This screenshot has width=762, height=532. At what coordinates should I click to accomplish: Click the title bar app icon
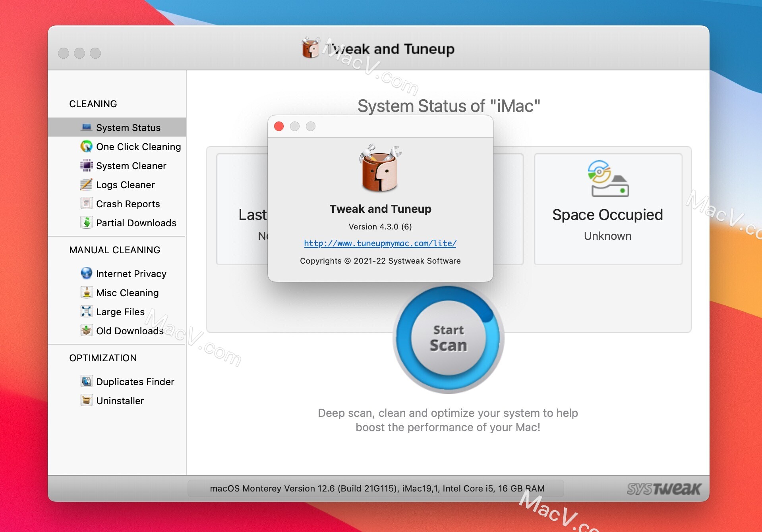(x=311, y=48)
